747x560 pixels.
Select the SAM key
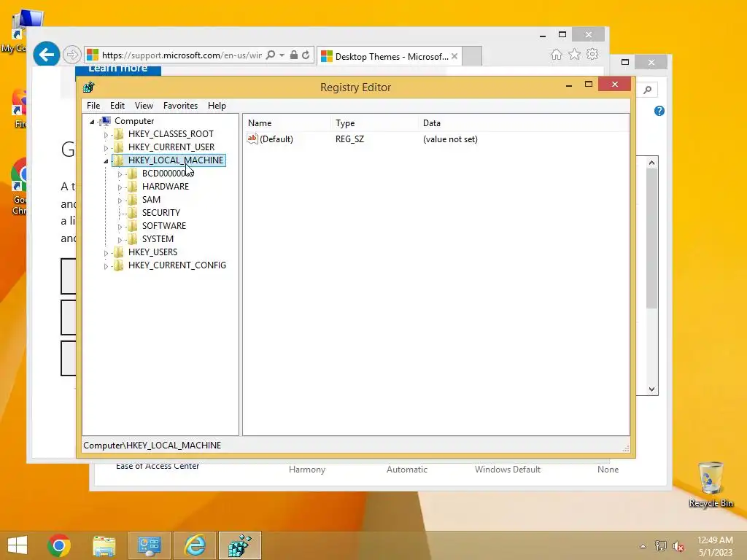tap(151, 200)
